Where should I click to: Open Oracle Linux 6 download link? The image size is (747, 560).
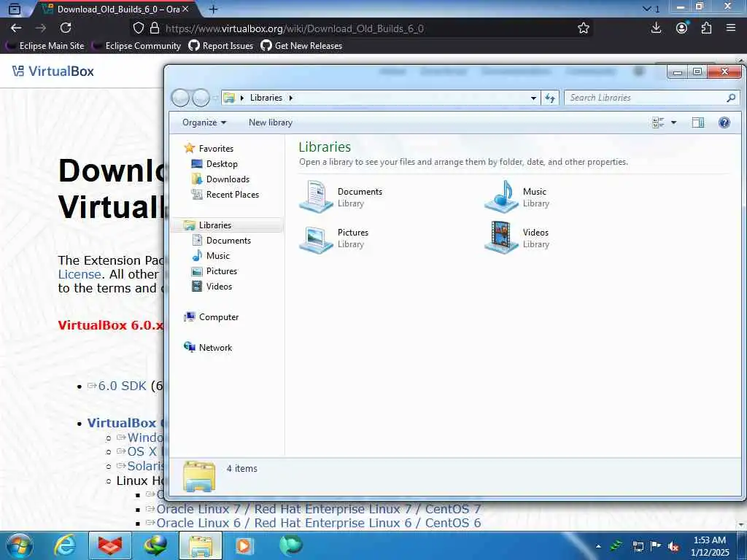click(318, 523)
